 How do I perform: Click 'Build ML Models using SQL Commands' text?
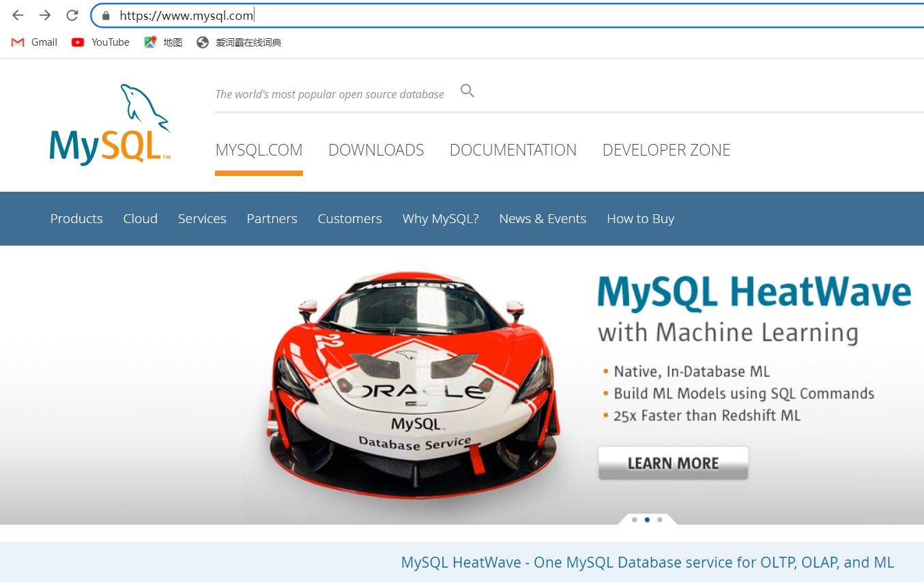(x=744, y=394)
